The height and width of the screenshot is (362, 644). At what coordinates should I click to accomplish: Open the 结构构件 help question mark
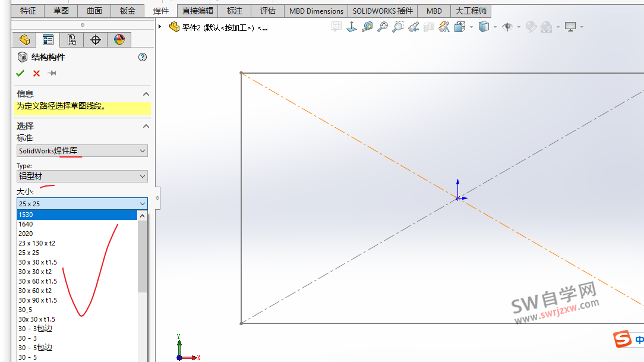[x=142, y=57]
